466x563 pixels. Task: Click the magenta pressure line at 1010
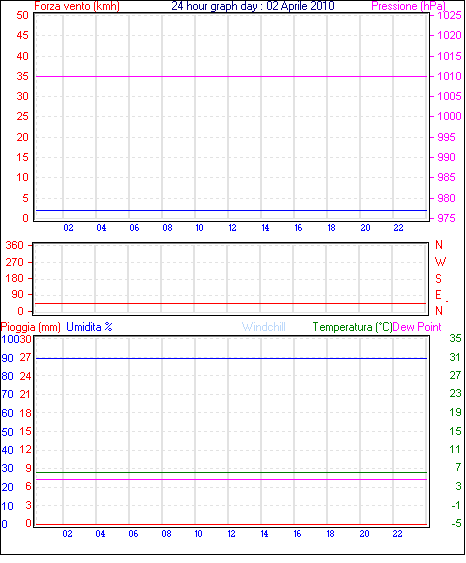click(x=232, y=76)
